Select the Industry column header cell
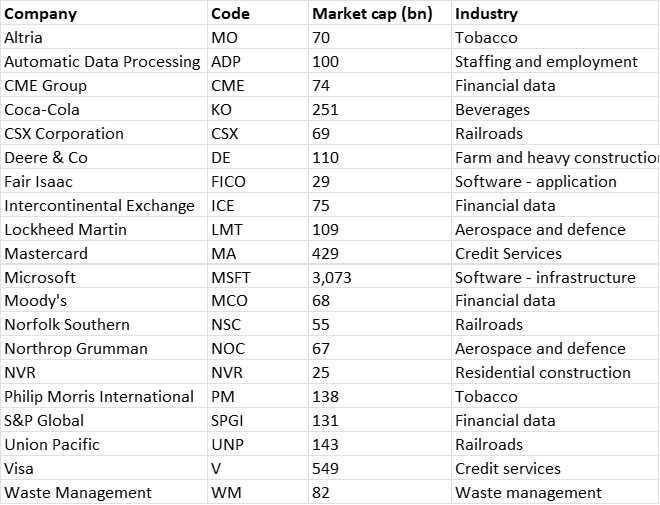Image resolution: width=660 pixels, height=505 pixels. [487, 14]
